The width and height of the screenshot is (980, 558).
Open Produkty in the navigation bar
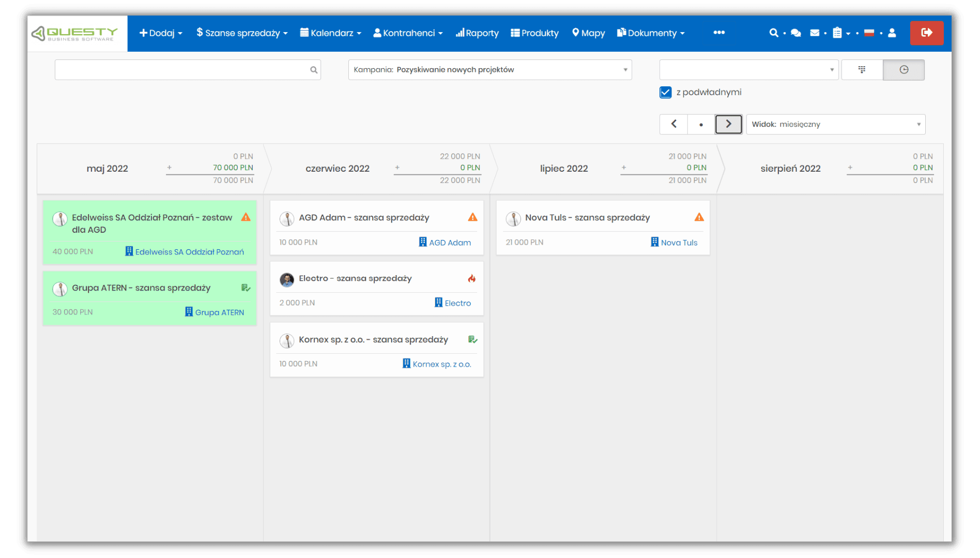pyautogui.click(x=535, y=33)
